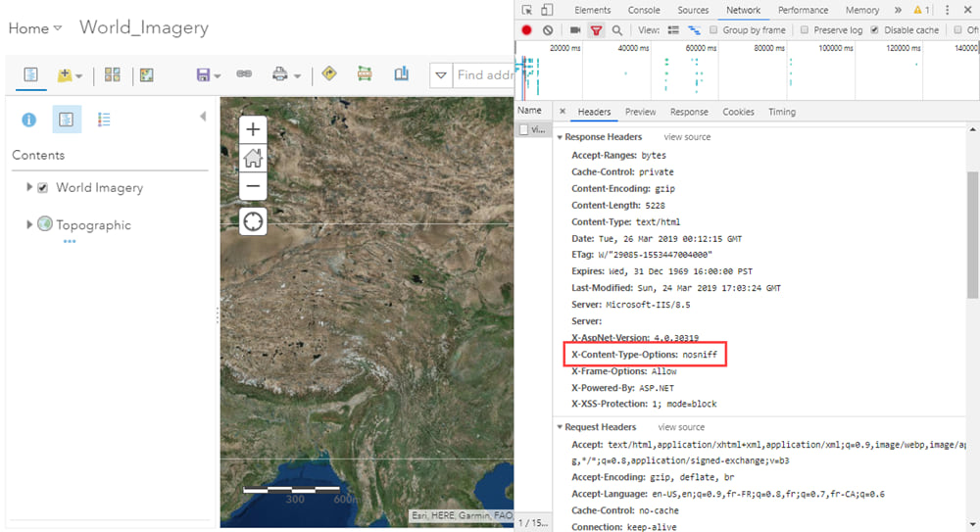The image size is (980, 532).
Task: Go to default extent with home button
Action: tap(253, 158)
